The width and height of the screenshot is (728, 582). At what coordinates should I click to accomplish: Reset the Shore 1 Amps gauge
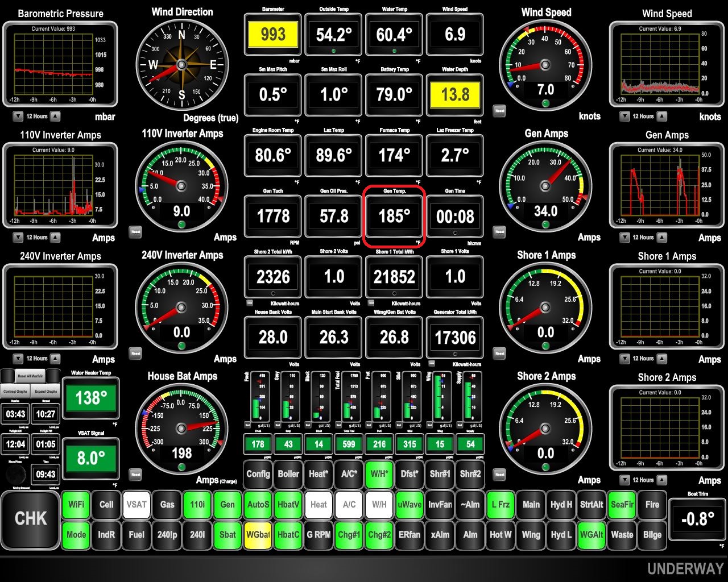[499, 353]
